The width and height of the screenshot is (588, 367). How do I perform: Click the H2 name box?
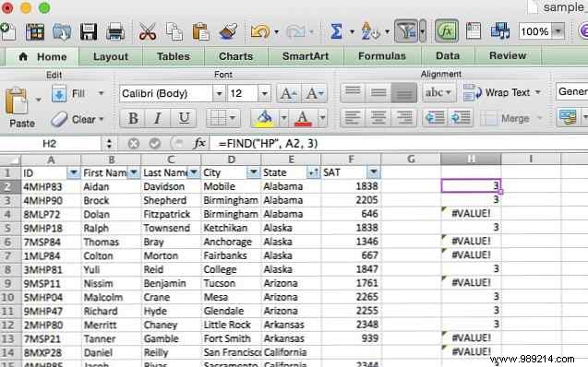click(x=51, y=144)
